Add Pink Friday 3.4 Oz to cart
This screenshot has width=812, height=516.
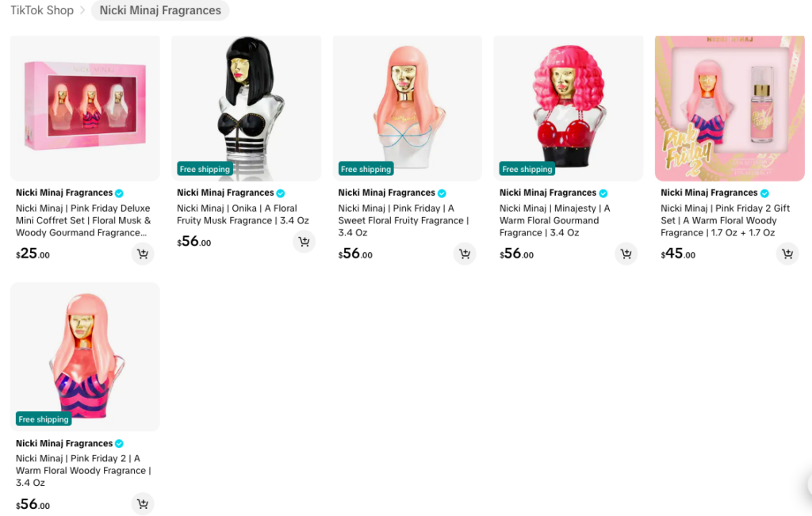pos(465,254)
